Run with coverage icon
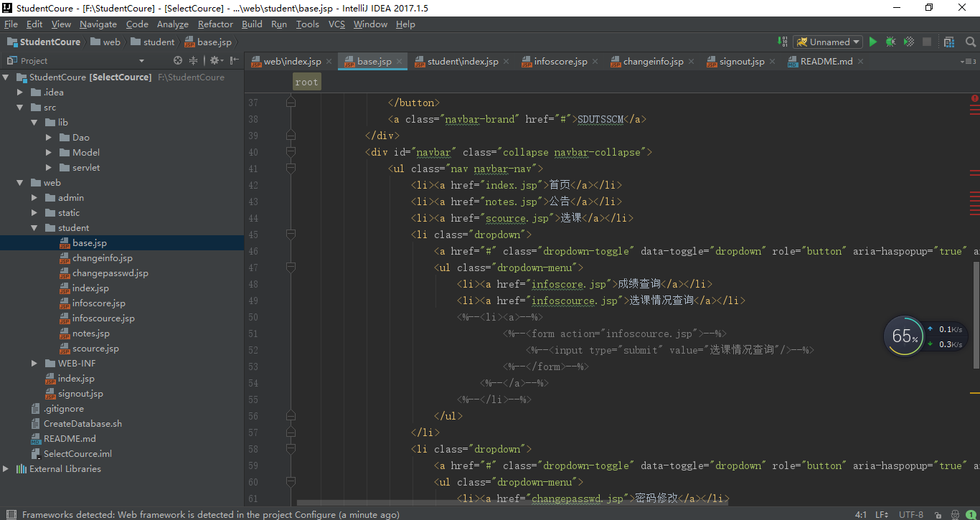Viewport: 980px width, 520px height. point(908,42)
